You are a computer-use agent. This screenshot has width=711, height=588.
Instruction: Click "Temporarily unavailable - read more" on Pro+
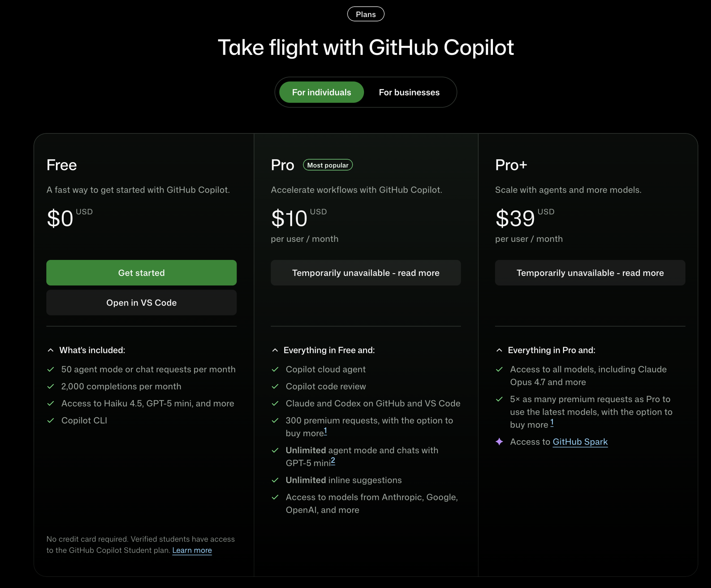tap(590, 273)
